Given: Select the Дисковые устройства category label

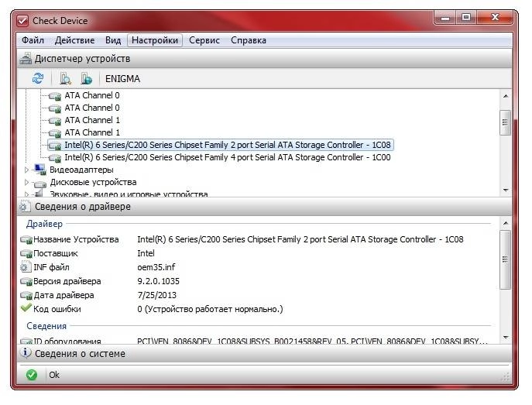Looking at the screenshot, I should pos(93,182).
